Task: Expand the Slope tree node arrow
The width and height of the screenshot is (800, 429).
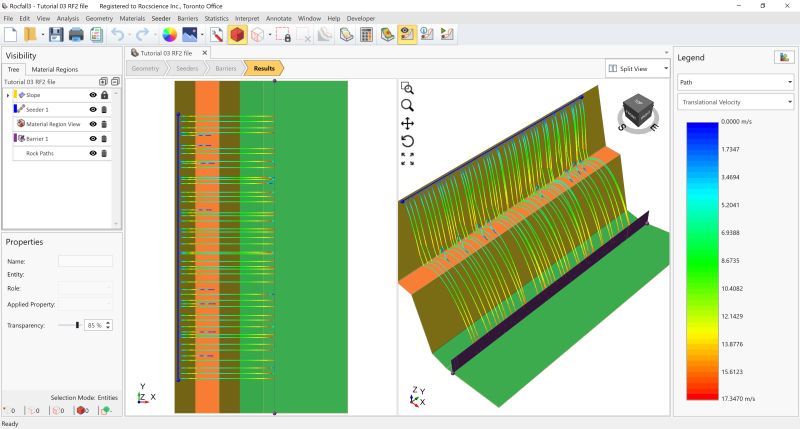Action: pos(8,95)
